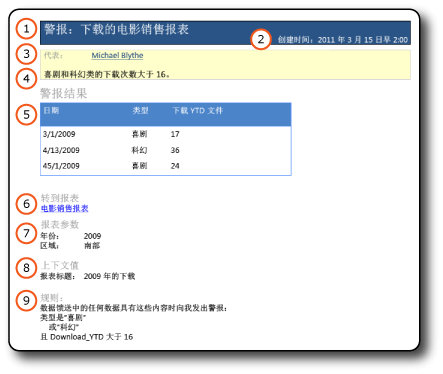This screenshot has height=374, width=443.
Task: Click the 类型 column header
Action: (x=140, y=110)
